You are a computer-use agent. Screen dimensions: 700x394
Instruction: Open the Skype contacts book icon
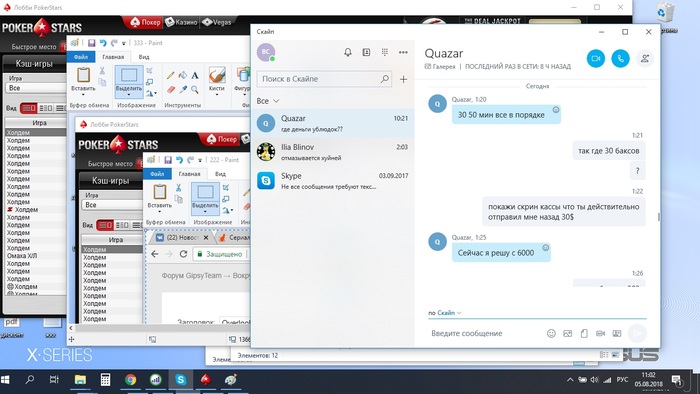366,52
